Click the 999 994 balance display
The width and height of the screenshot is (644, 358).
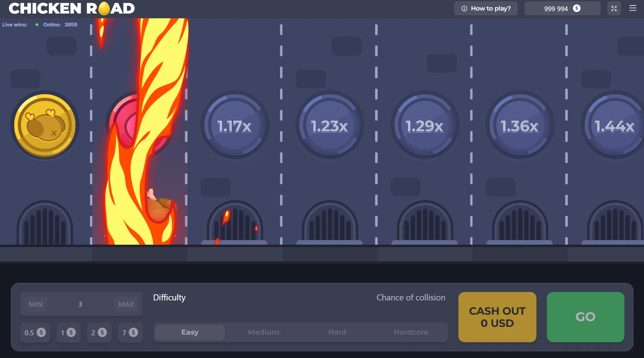pyautogui.click(x=562, y=8)
